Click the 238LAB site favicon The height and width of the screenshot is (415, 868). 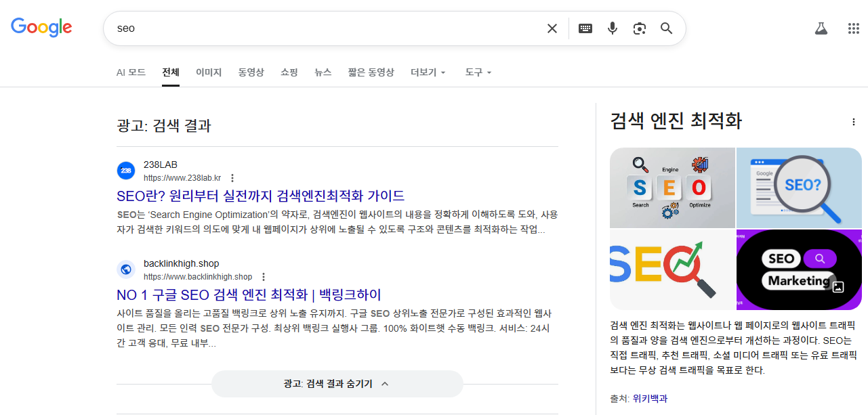pyautogui.click(x=126, y=171)
